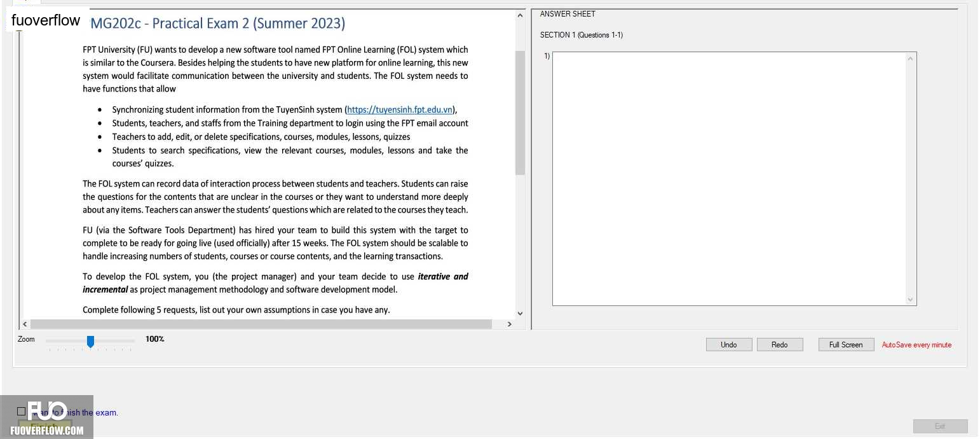980x439 pixels.
Task: Click the exam title heading text
Action: (217, 24)
